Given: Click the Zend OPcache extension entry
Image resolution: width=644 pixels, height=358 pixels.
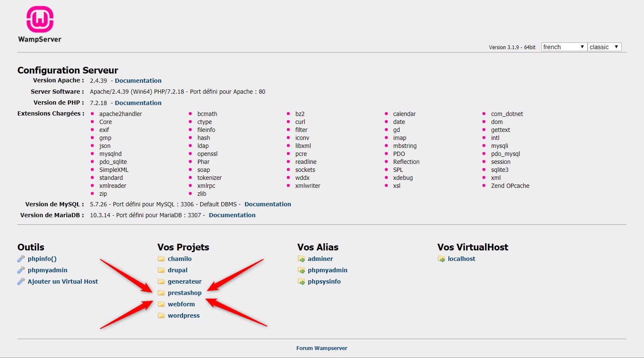Looking at the screenshot, I should click(x=510, y=186).
